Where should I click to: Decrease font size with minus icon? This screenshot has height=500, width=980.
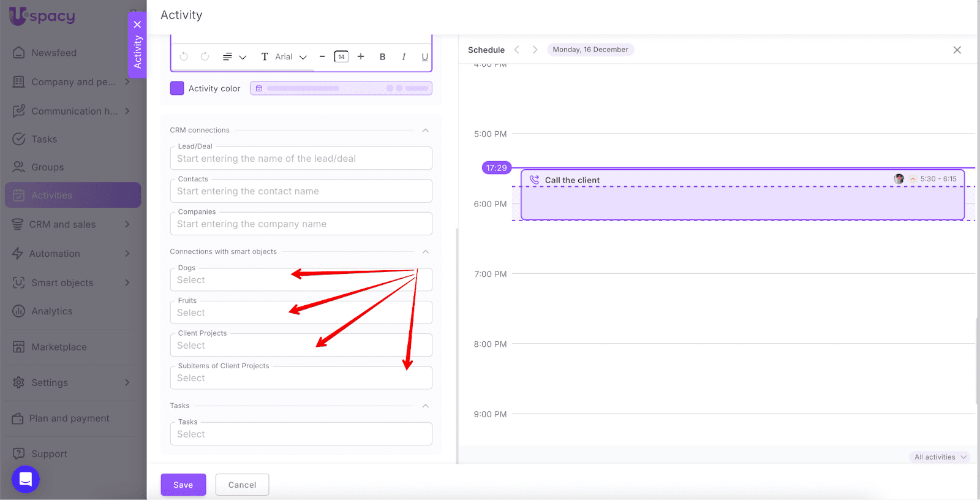[x=322, y=56]
